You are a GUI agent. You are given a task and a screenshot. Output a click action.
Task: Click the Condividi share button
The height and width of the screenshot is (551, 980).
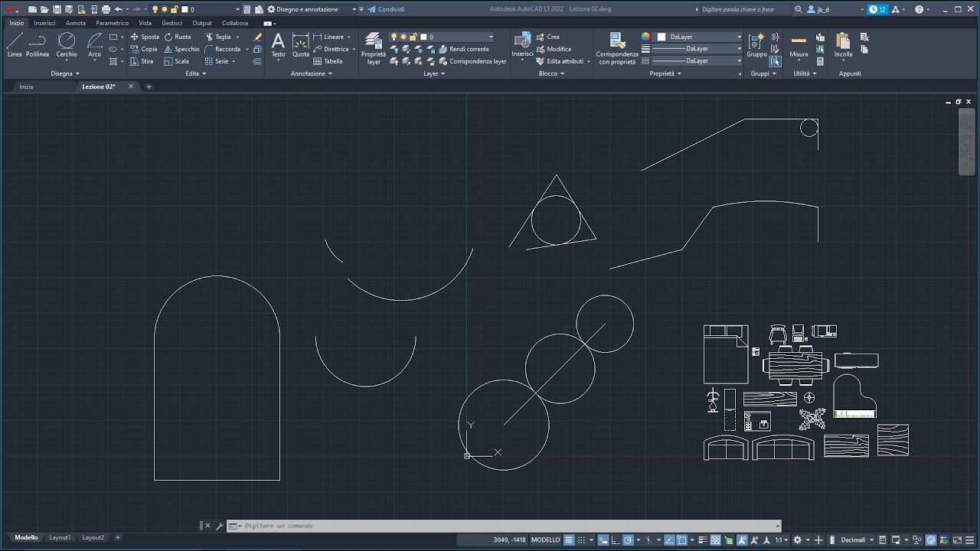(386, 9)
